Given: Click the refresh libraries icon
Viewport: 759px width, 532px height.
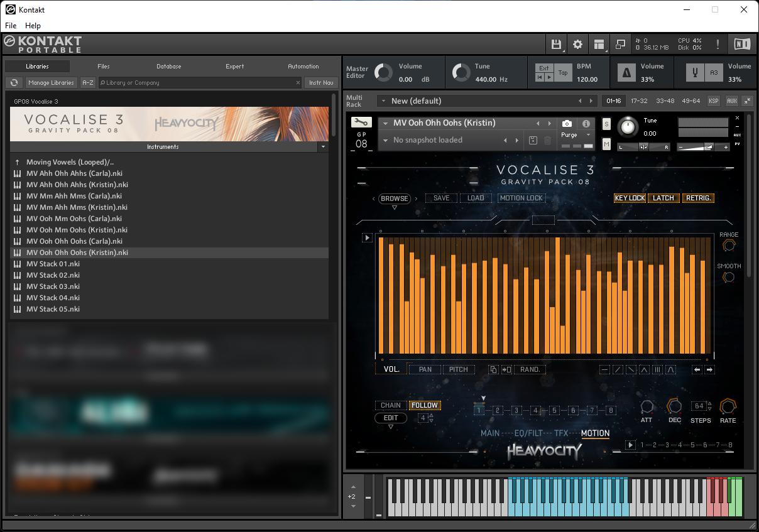Looking at the screenshot, I should (x=14, y=82).
